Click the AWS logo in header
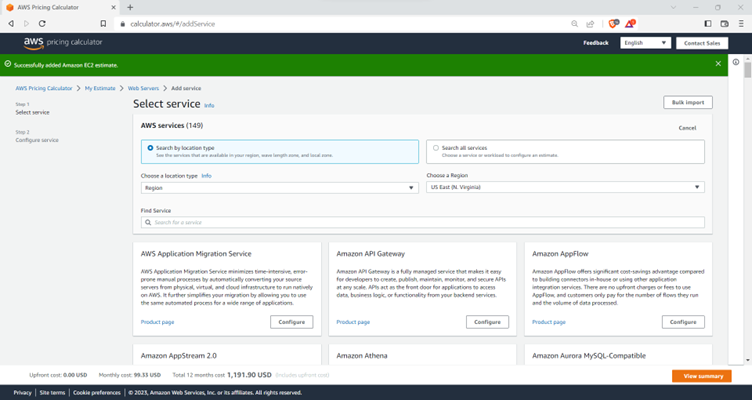This screenshot has height=400, width=752. [x=33, y=43]
